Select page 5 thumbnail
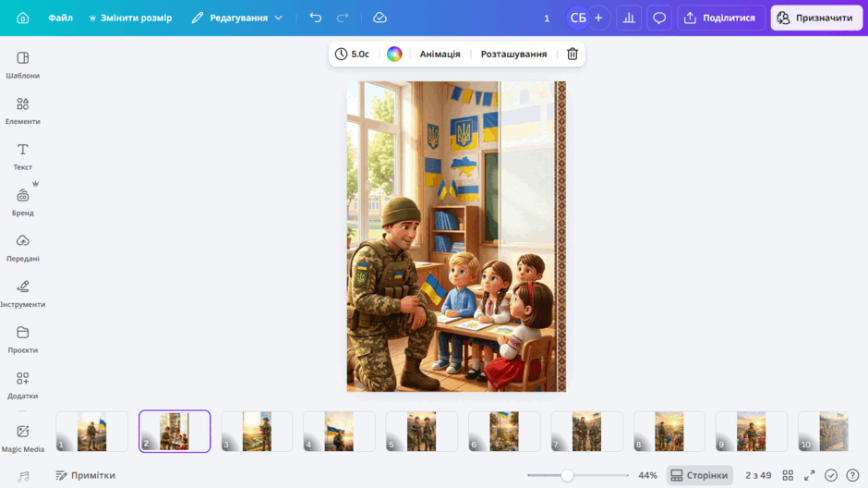 coord(421,431)
